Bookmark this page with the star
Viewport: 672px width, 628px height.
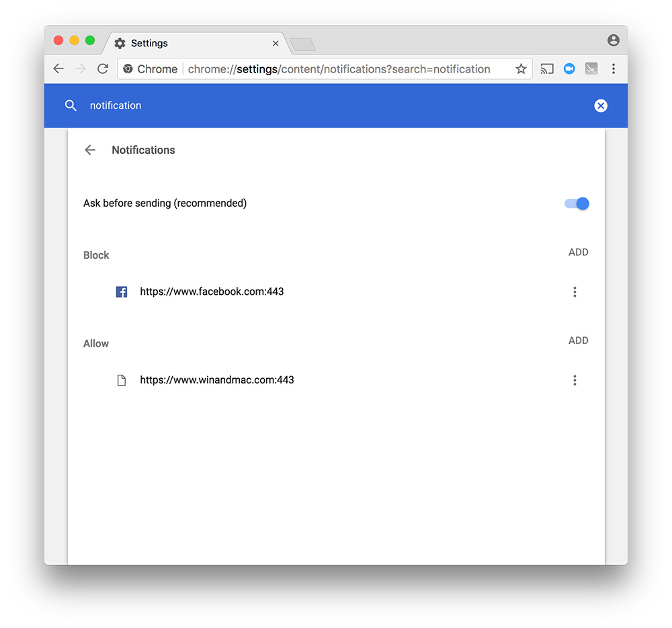point(521,69)
